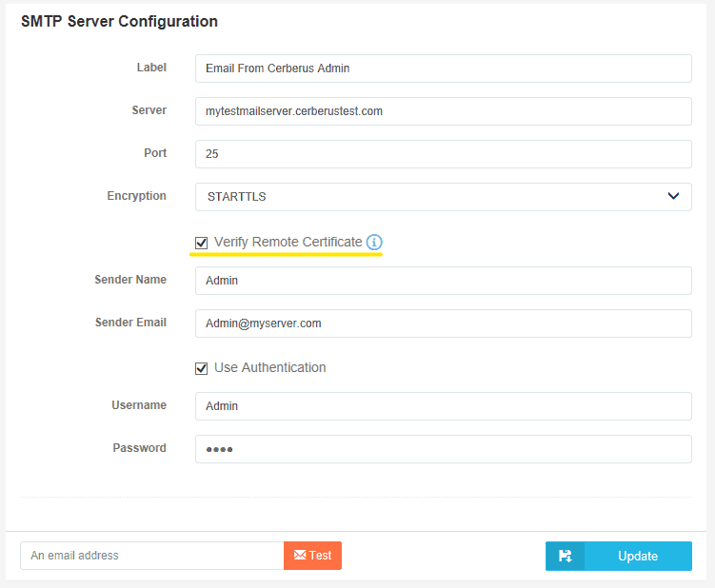The width and height of the screenshot is (715, 588).
Task: Click the 'Label' field label
Action: coord(151,68)
